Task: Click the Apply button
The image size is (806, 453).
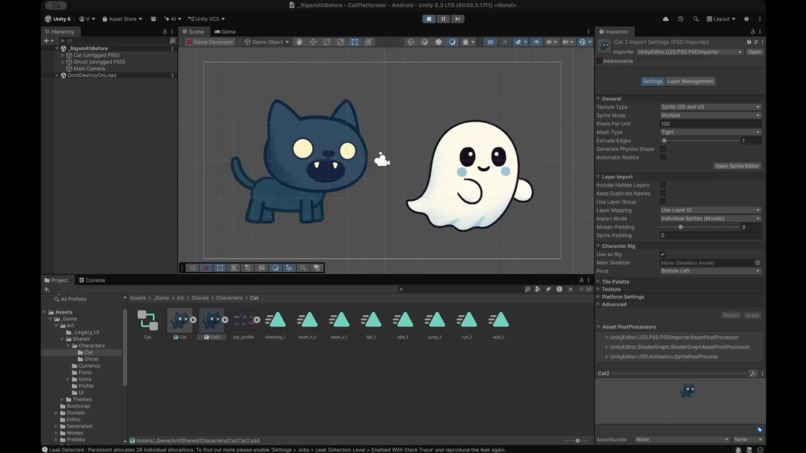Action: pyautogui.click(x=752, y=315)
